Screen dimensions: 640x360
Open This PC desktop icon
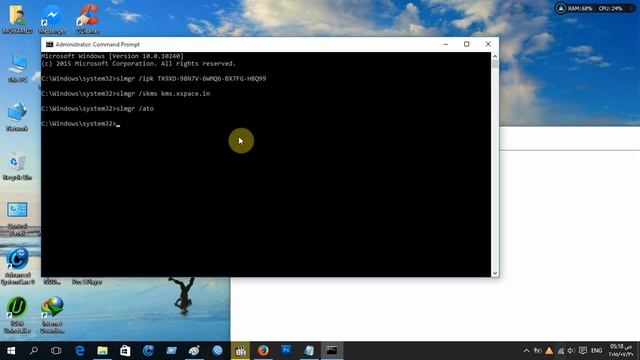tap(17, 68)
